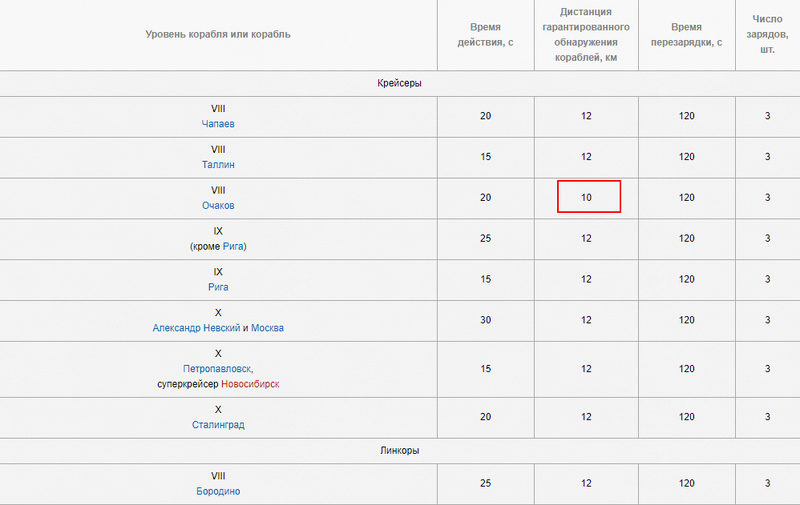
Task: Go to the Сталинград ship page
Action: click(x=218, y=424)
